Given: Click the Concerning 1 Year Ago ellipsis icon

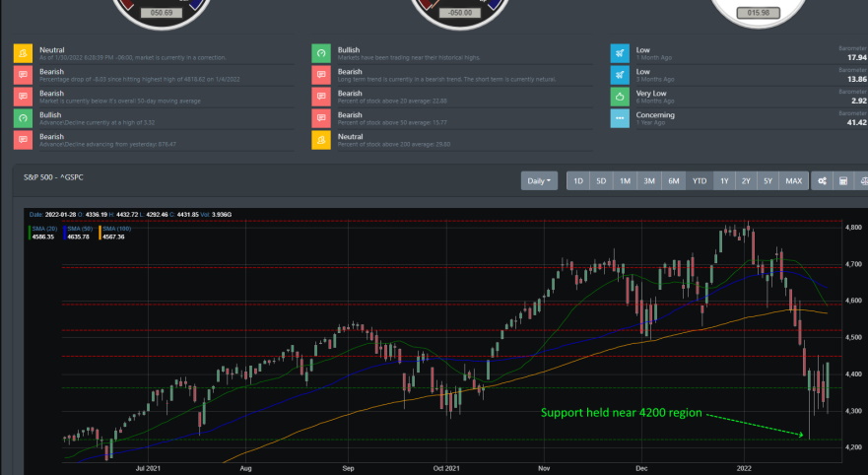Looking at the screenshot, I should pyautogui.click(x=620, y=118).
